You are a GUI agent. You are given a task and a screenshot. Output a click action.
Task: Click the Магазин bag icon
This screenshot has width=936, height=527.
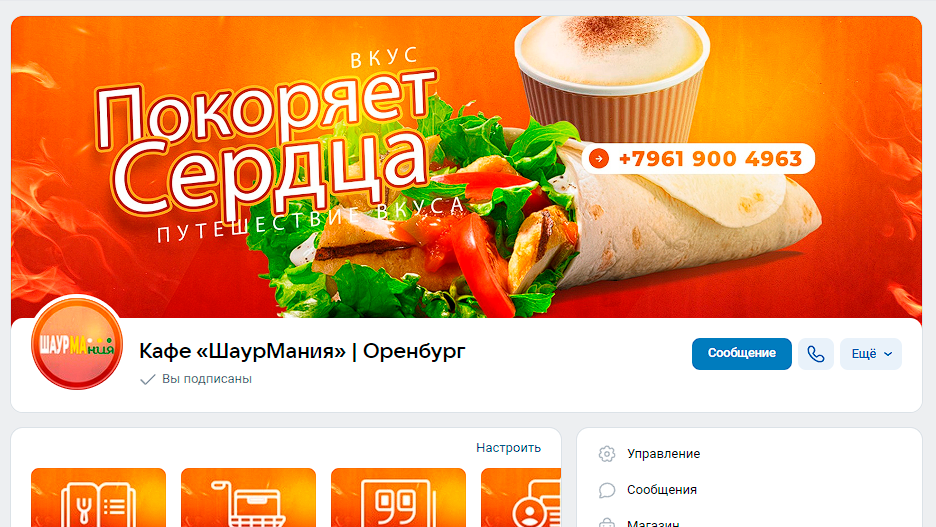(607, 522)
